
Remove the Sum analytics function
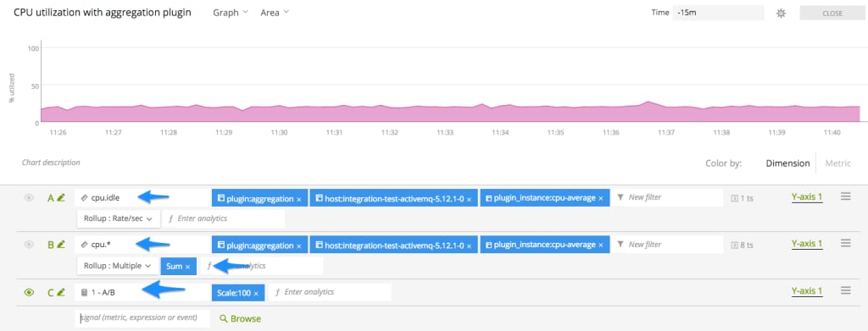point(187,267)
